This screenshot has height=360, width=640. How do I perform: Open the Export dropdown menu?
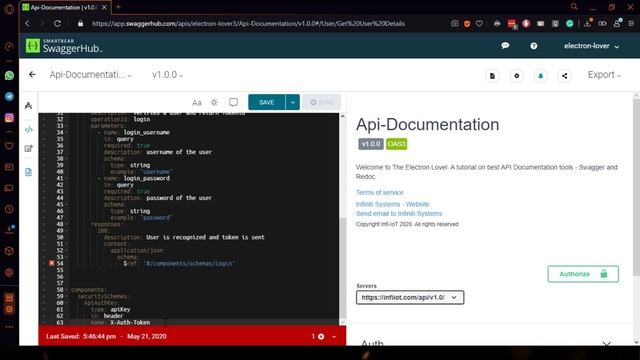click(604, 75)
